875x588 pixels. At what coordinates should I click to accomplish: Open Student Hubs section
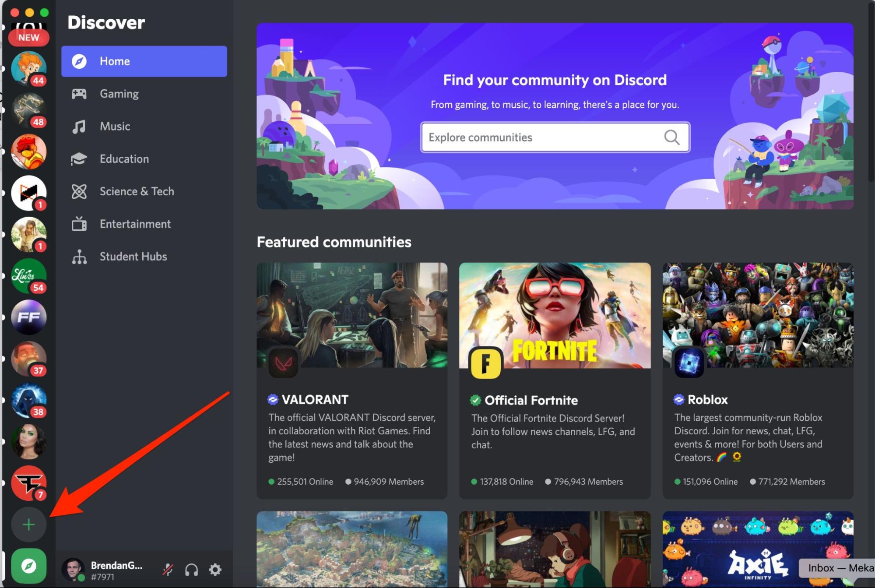(133, 257)
